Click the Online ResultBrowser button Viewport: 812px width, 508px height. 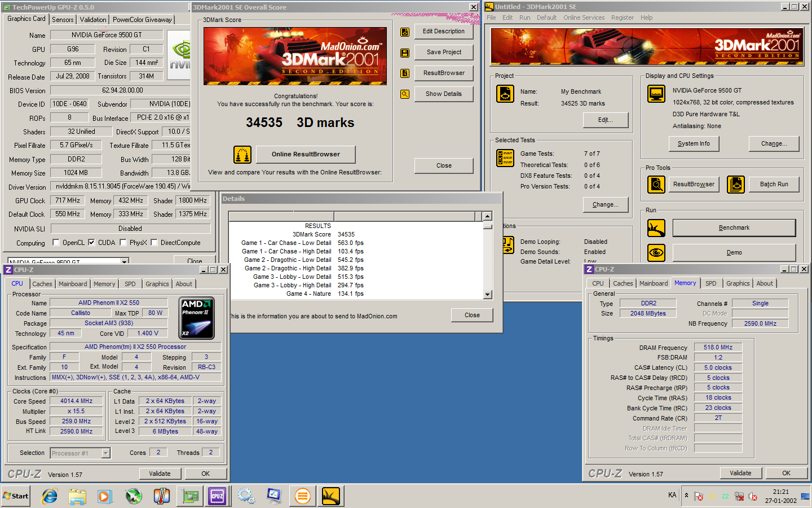tap(306, 154)
